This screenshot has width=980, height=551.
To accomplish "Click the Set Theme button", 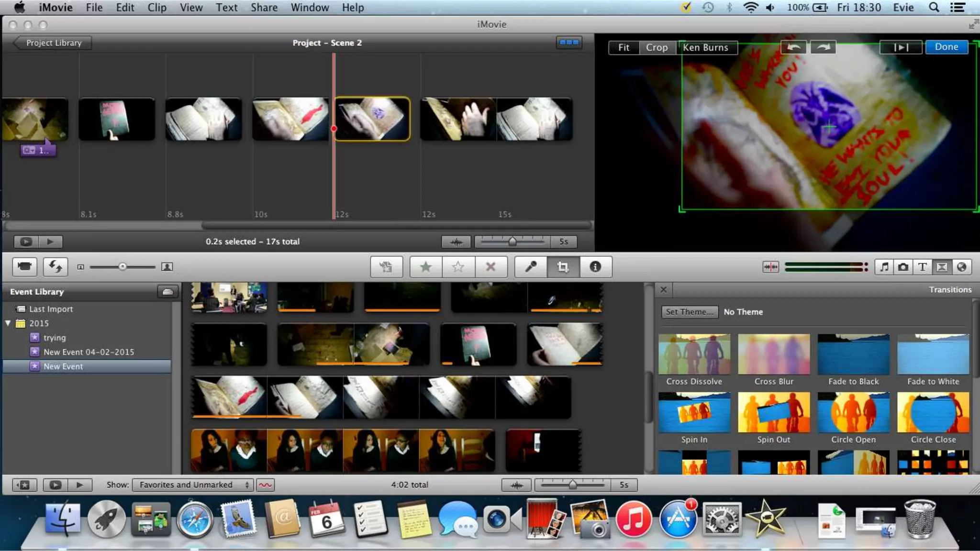I will (x=690, y=312).
